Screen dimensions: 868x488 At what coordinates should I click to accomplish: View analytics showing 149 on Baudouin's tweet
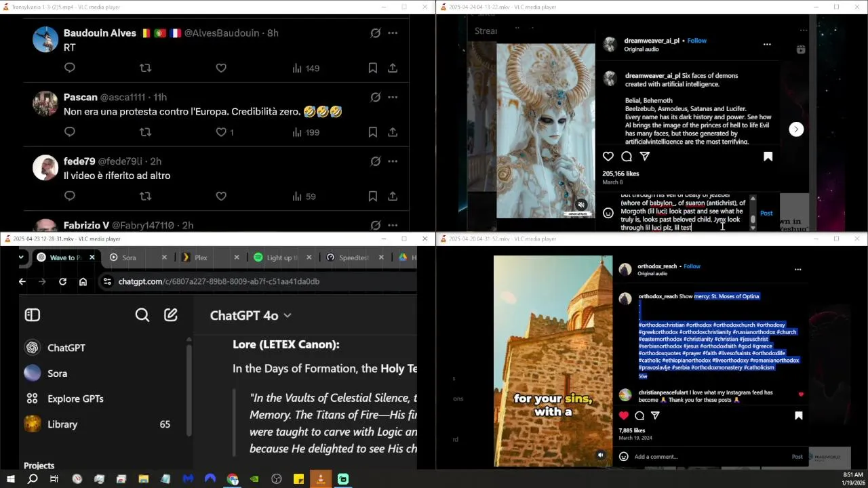(305, 68)
